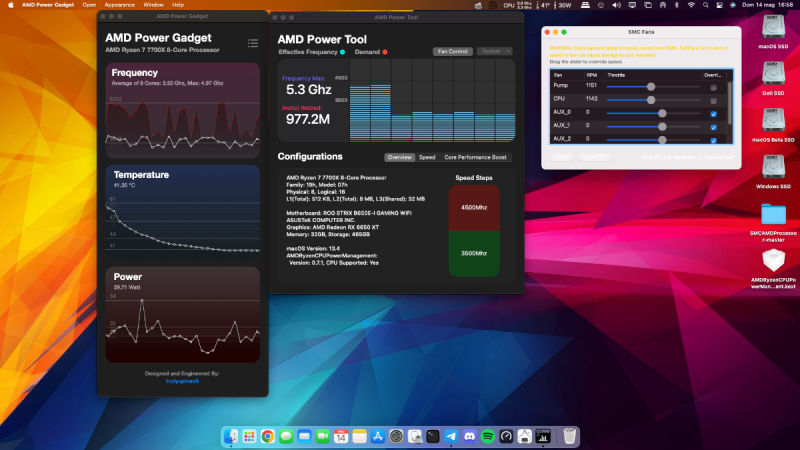Open Calendar from the Dock
The height and width of the screenshot is (450, 800).
[341, 436]
